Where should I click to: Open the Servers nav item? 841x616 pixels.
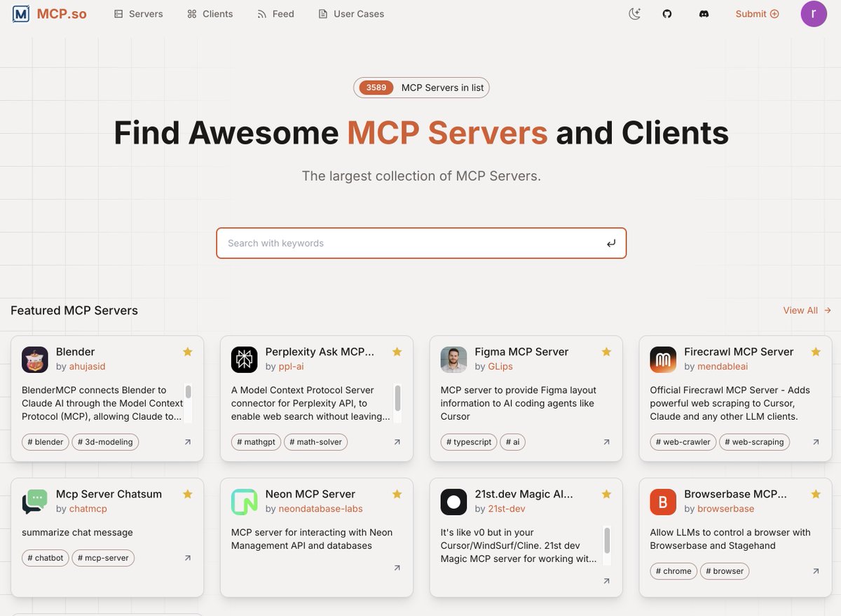click(138, 14)
